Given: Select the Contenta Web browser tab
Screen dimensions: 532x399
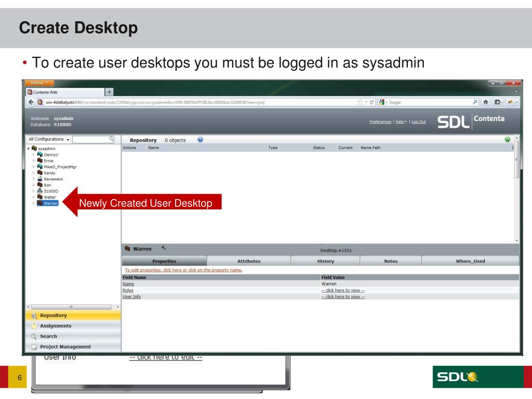Looking at the screenshot, I should coord(65,92).
